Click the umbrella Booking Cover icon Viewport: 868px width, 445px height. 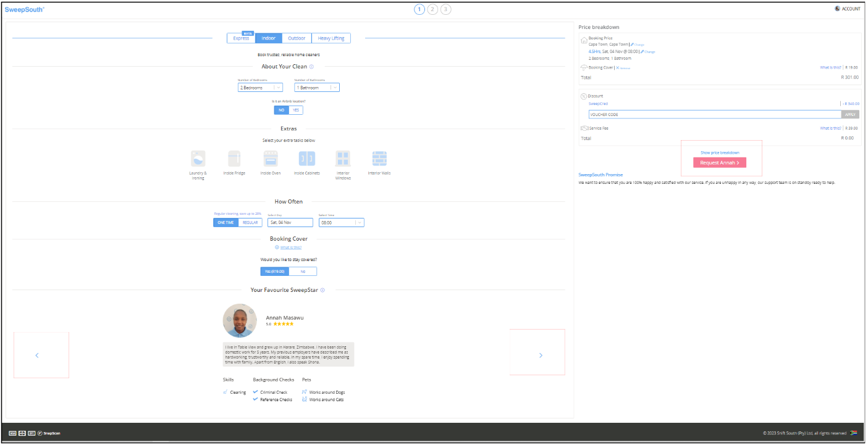(584, 67)
